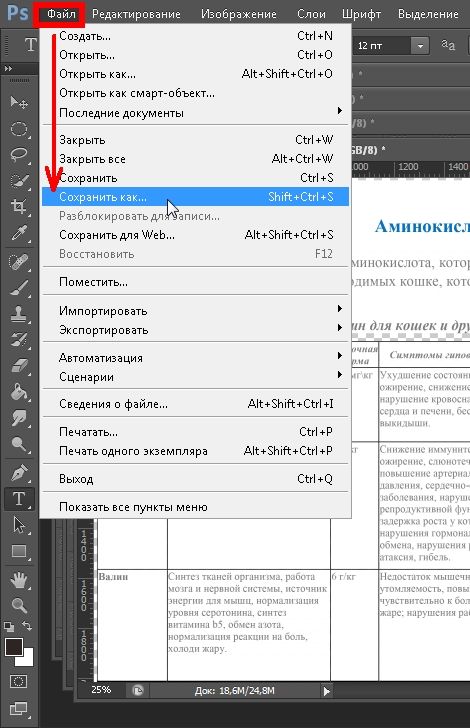Screen dimensions: 470x728
Task: Select the Eraser tool
Action: click(x=19, y=366)
